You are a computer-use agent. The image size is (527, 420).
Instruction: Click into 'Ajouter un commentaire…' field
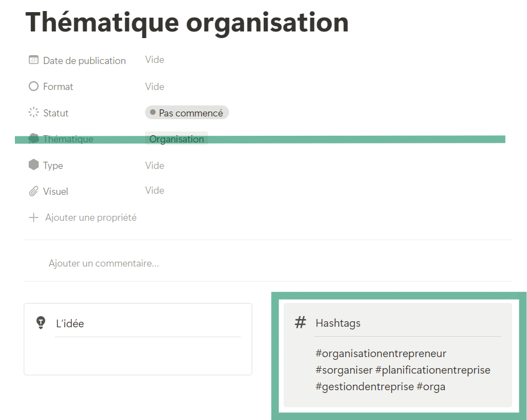pos(104,263)
